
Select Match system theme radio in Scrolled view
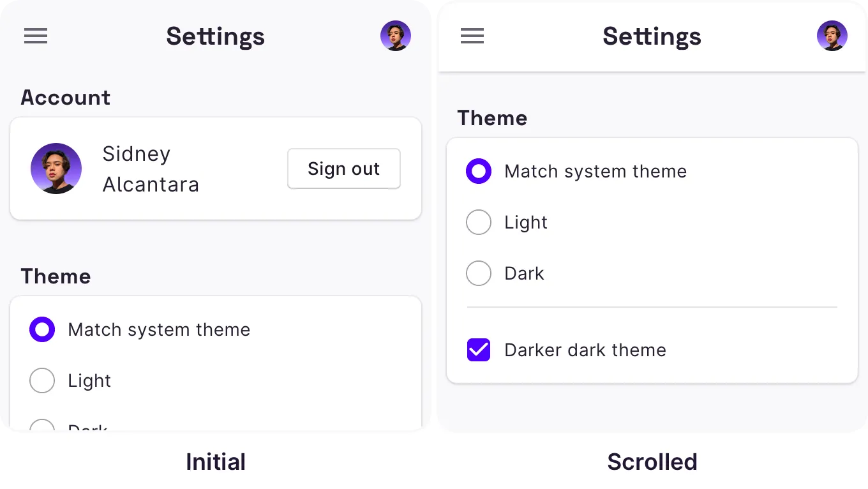[x=479, y=171]
